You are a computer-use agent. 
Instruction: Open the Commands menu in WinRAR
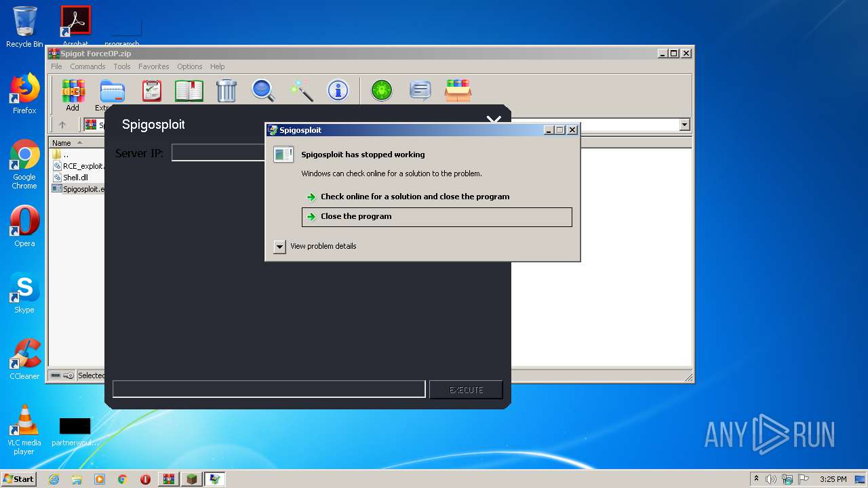87,66
